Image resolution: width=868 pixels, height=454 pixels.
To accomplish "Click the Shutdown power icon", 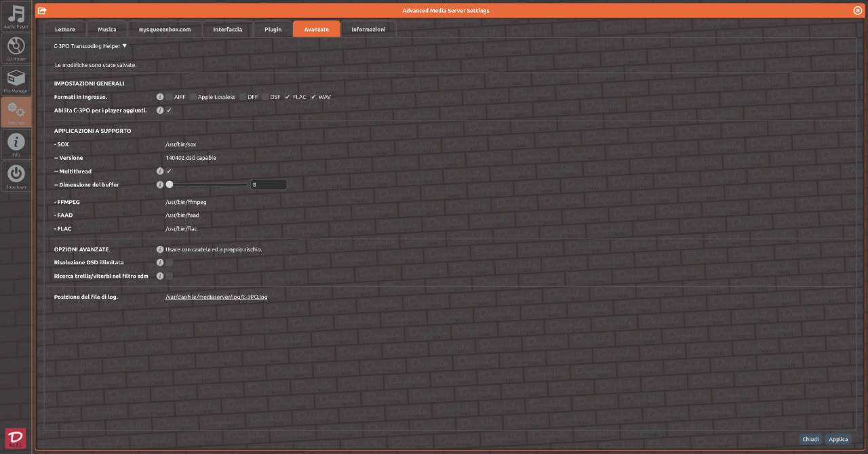I will 16,176.
